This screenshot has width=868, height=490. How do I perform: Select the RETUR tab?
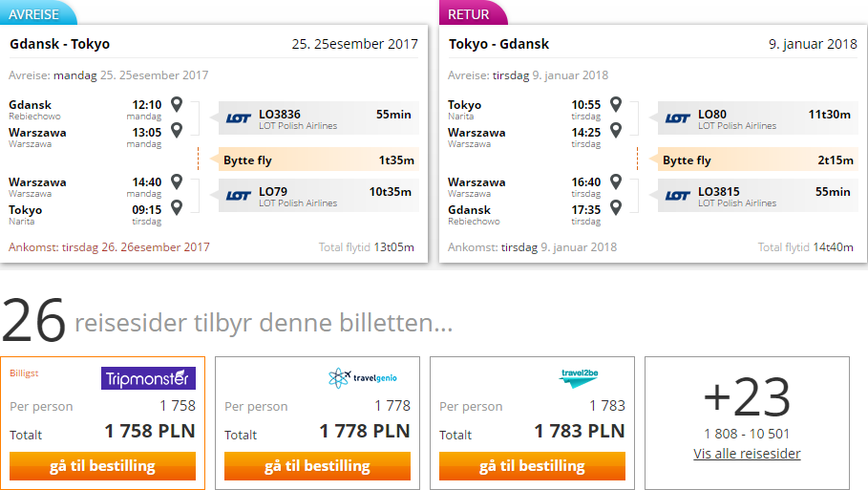pyautogui.click(x=471, y=13)
